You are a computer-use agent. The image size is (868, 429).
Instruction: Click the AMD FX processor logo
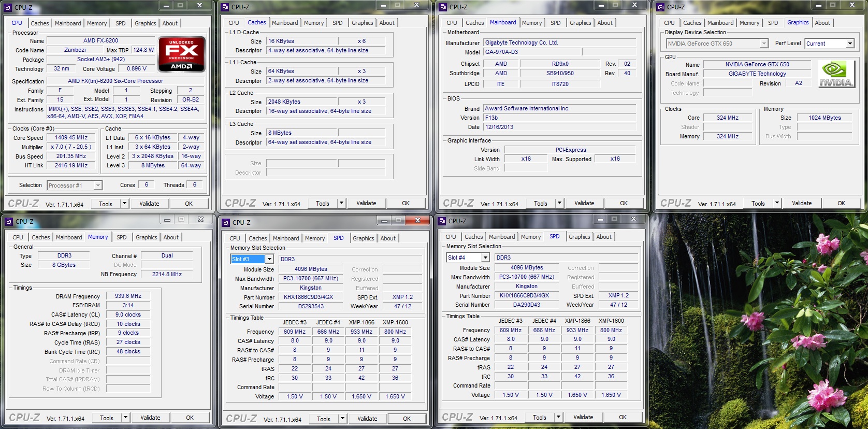(x=182, y=54)
